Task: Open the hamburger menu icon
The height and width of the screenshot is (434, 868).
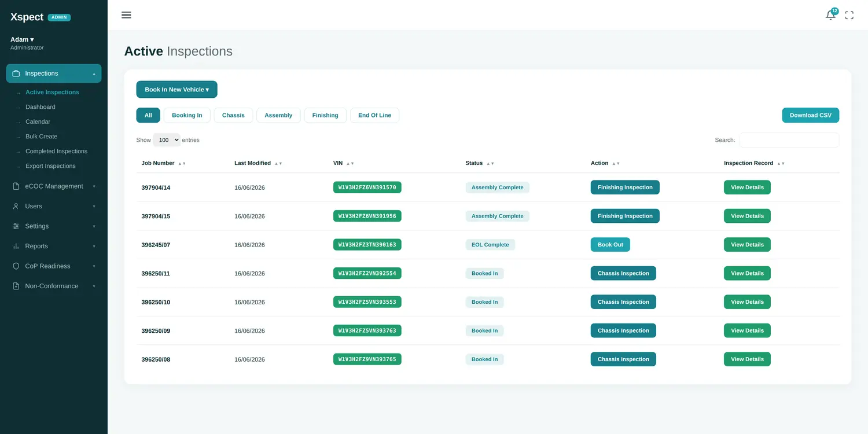Action: tap(126, 15)
